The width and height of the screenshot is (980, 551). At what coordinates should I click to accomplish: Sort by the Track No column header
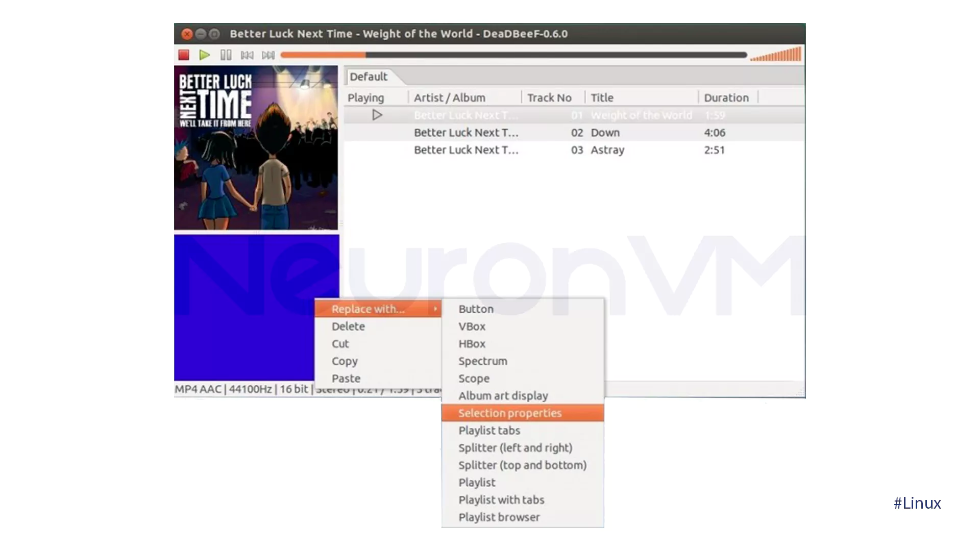553,97
